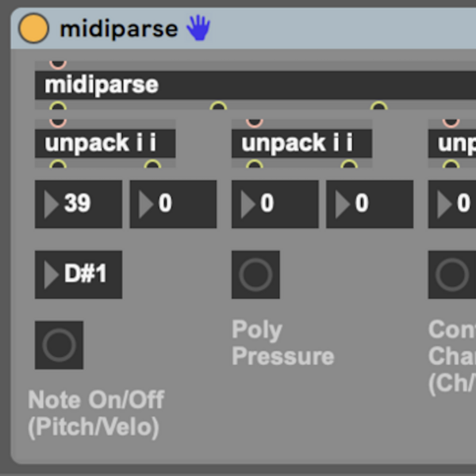Screen dimensions: 476x476
Task: Click the right outlet of first unpack
Action: [152, 165]
